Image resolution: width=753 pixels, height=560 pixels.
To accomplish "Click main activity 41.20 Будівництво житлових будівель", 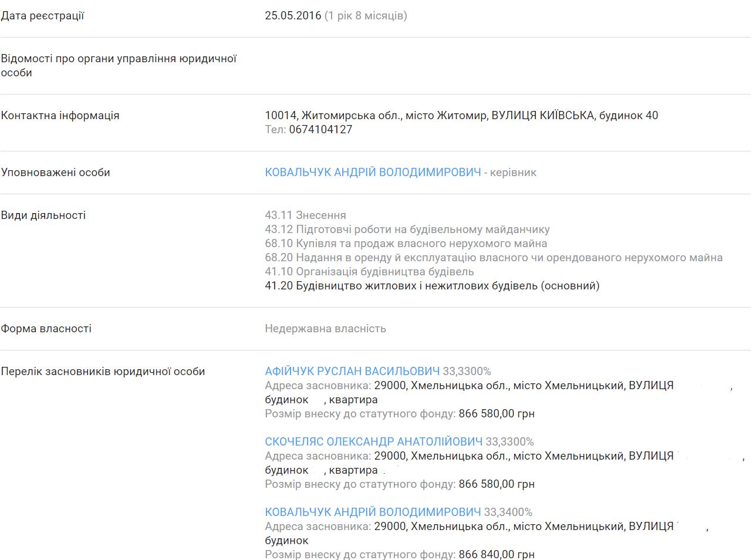I will (x=432, y=286).
